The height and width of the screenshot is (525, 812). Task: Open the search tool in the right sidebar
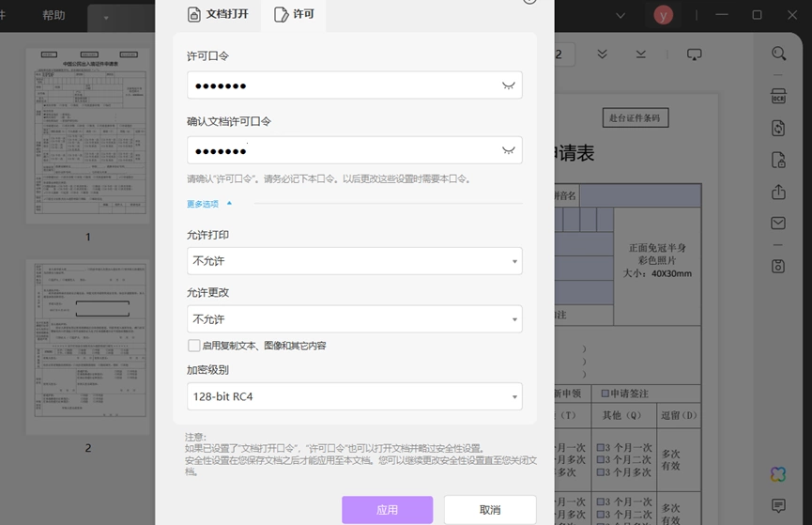[778, 54]
